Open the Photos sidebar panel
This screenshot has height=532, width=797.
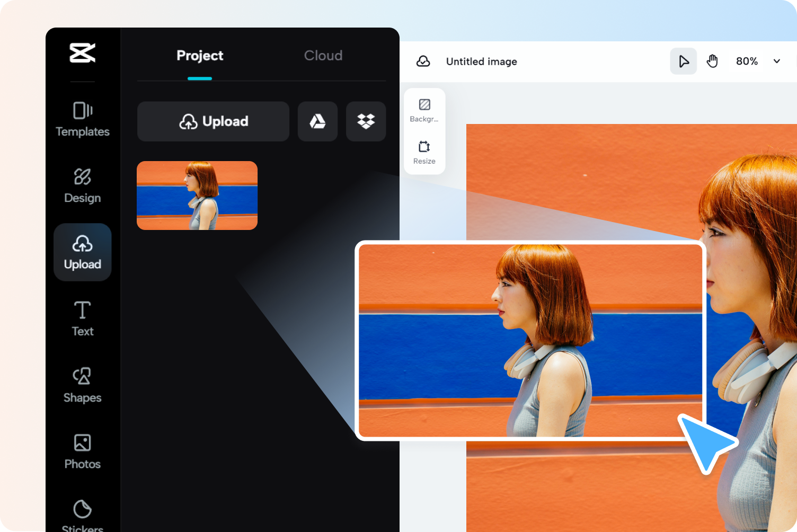[83, 452]
